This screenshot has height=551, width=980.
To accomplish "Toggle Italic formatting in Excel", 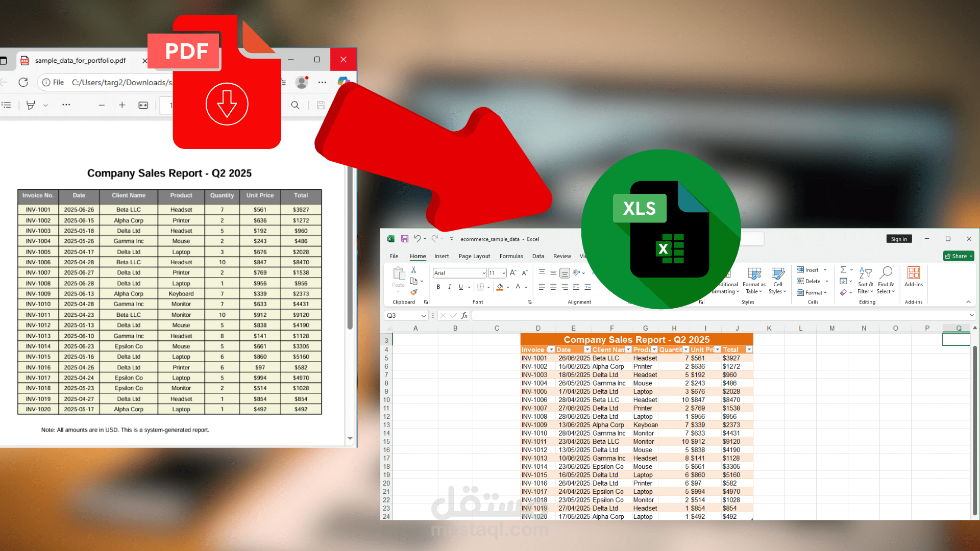I will 450,287.
